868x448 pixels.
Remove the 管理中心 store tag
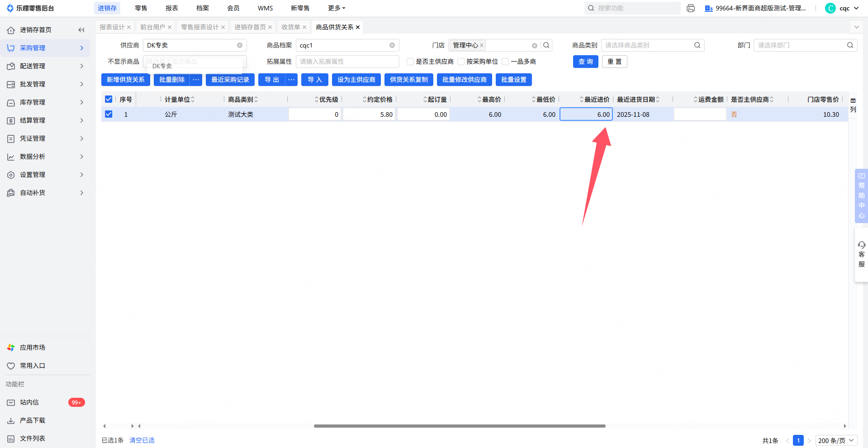(x=482, y=45)
